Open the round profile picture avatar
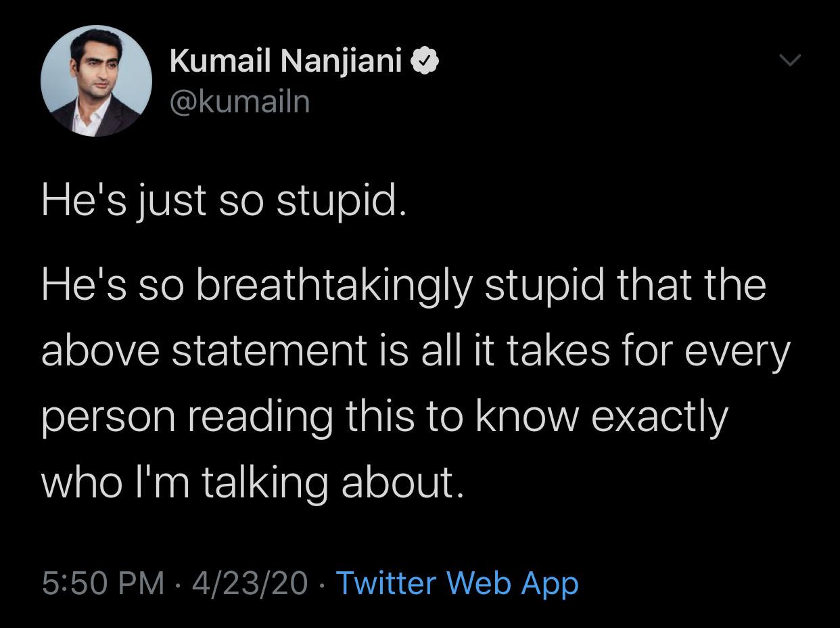The height and width of the screenshot is (628, 840). 96,81
